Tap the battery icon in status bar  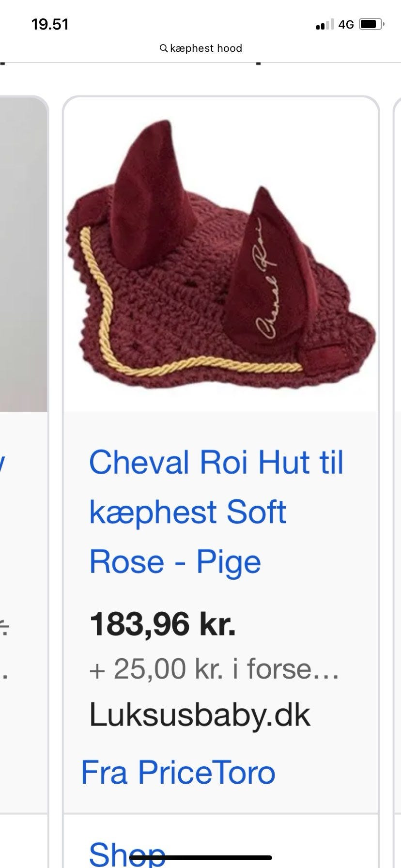click(372, 24)
